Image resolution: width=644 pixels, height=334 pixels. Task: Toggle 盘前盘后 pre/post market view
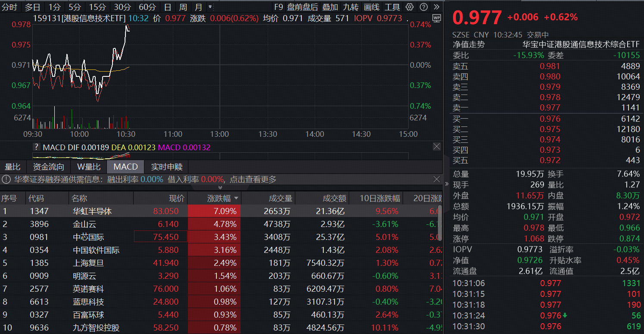pos(303,7)
